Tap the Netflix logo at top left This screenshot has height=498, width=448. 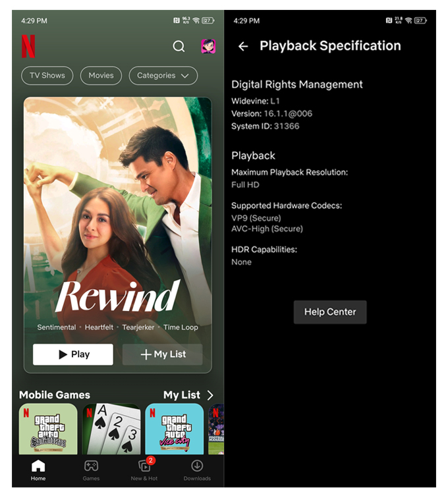pyautogui.click(x=28, y=46)
